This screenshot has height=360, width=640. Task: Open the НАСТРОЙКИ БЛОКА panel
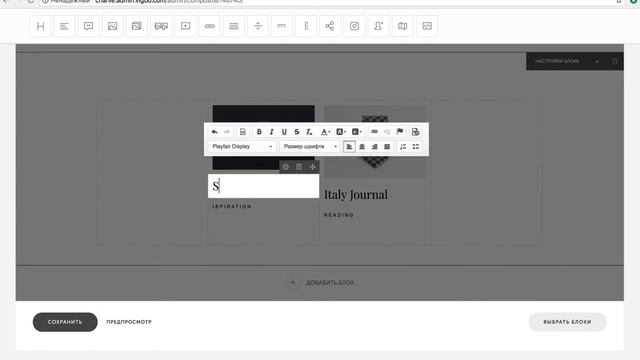tap(557, 61)
